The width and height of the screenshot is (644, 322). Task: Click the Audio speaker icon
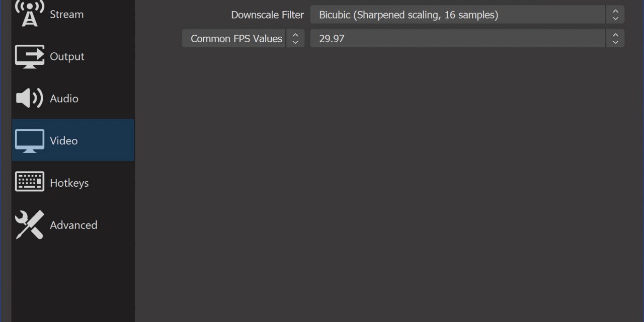click(x=30, y=98)
